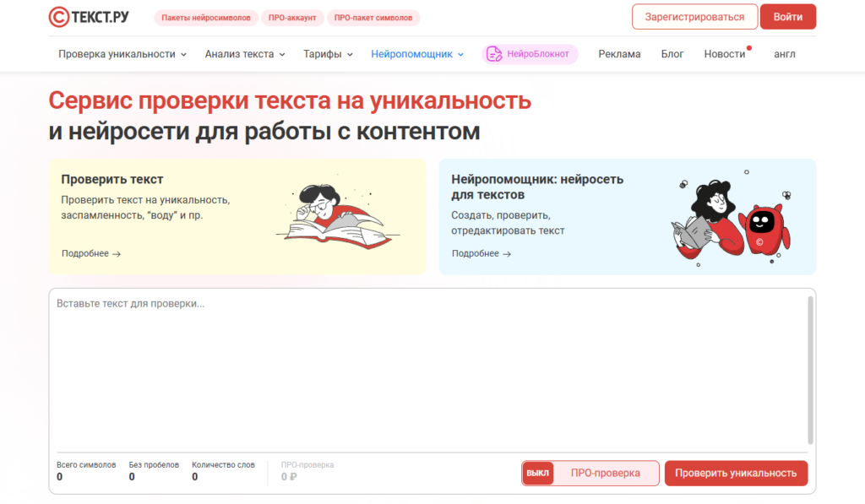The height and width of the screenshot is (504, 865).
Task: Expand the Нейропомощник dropdown
Action: (x=417, y=54)
